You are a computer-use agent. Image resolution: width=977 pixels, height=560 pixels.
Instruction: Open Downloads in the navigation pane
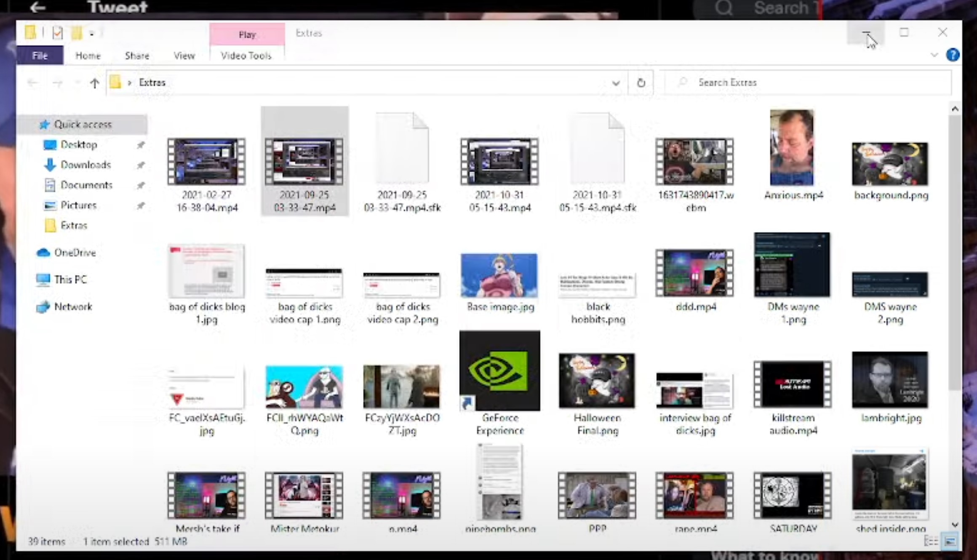85,165
